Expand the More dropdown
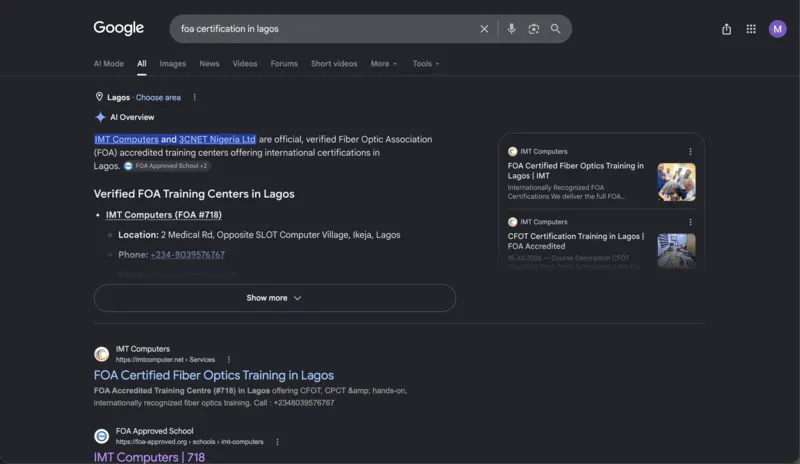This screenshot has width=800, height=464. coord(384,64)
